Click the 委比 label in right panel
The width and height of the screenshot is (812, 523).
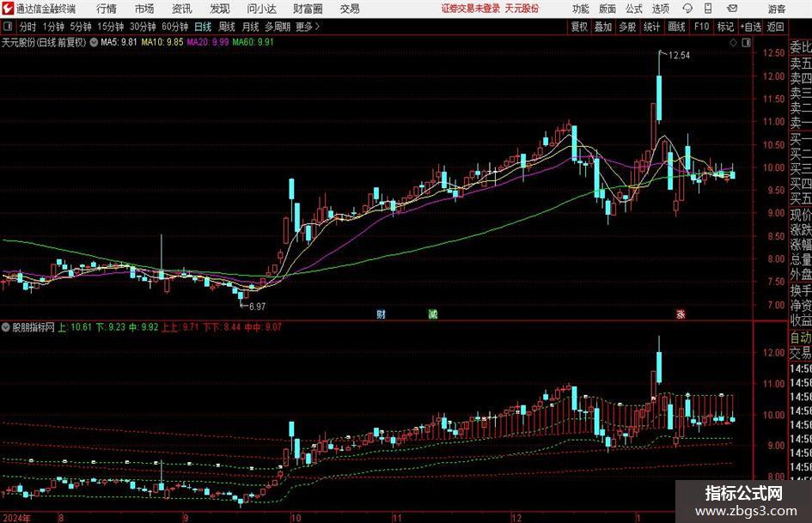(801, 47)
